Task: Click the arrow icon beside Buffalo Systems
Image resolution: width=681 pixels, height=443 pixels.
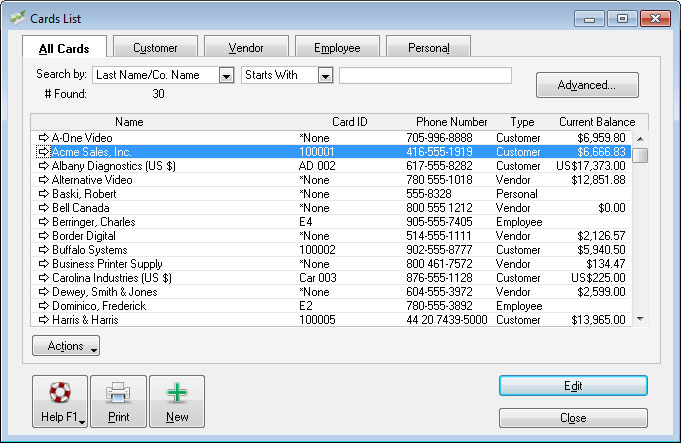Action: [43, 250]
